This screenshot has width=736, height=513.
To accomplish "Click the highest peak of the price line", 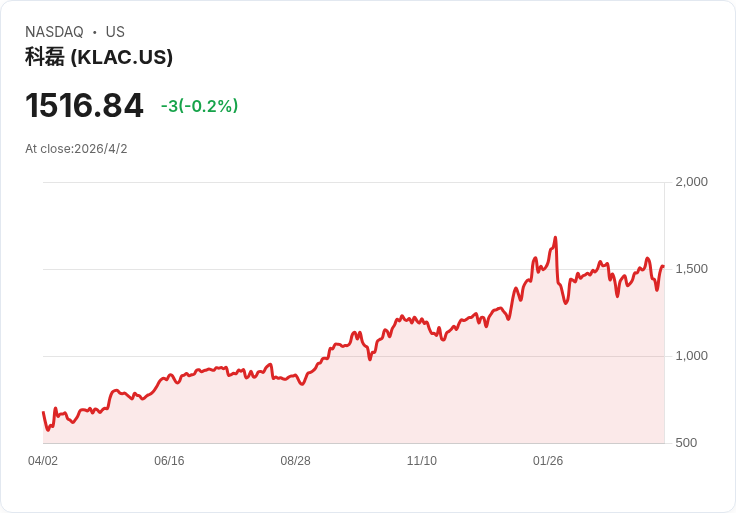I will [x=555, y=238].
